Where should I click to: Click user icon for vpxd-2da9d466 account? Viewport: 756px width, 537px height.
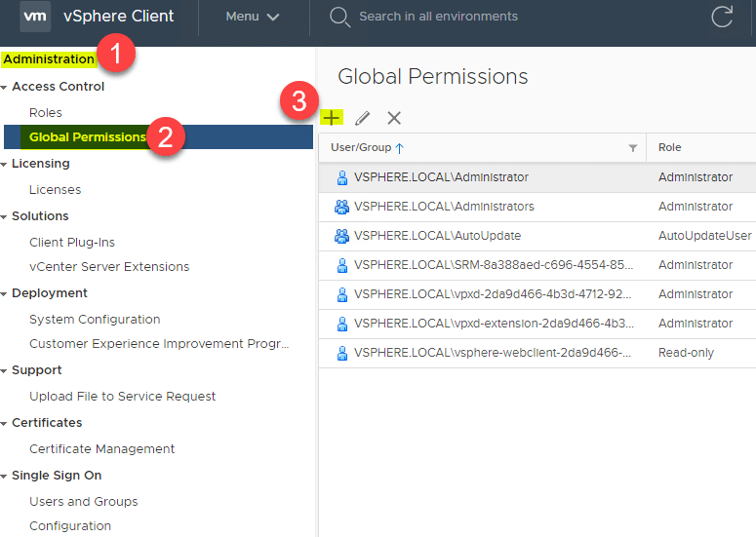(x=341, y=294)
